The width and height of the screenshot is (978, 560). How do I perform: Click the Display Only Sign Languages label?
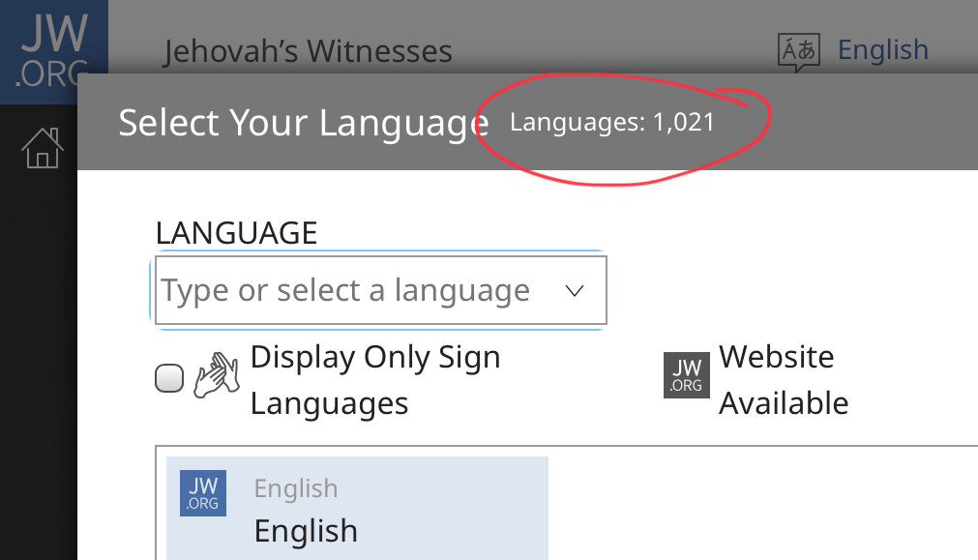[375, 380]
